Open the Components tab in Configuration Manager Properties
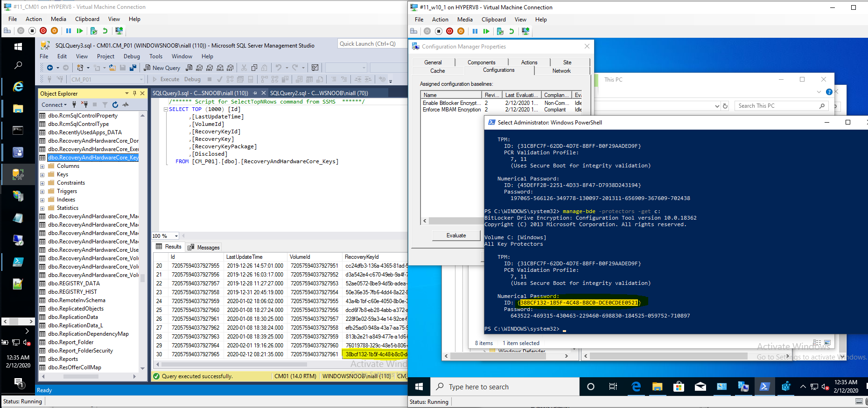Screen dimensions: 868x408 (481, 62)
